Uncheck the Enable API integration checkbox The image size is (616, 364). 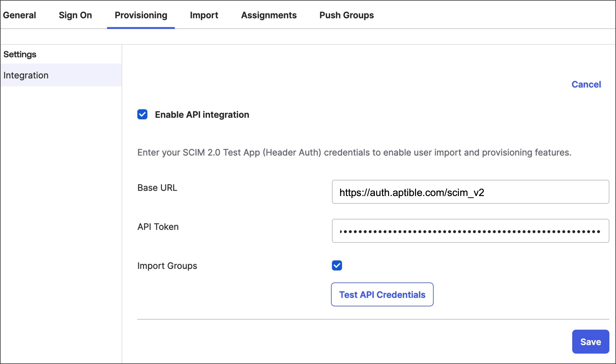(142, 114)
